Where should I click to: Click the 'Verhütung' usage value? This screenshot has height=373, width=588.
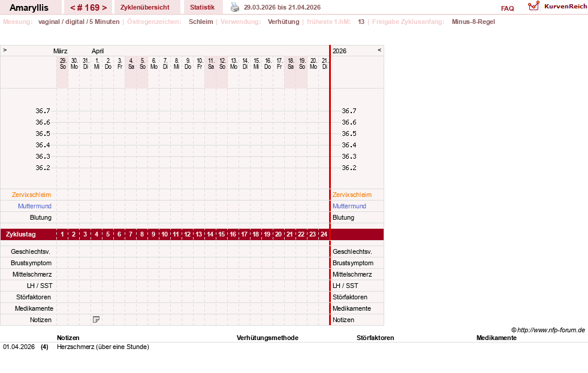pos(283,22)
